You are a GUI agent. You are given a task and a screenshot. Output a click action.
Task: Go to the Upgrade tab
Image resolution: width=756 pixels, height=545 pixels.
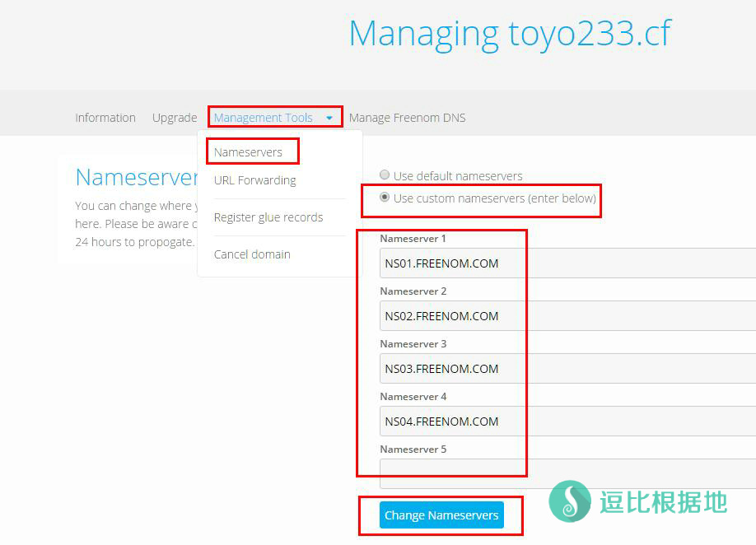tap(175, 118)
